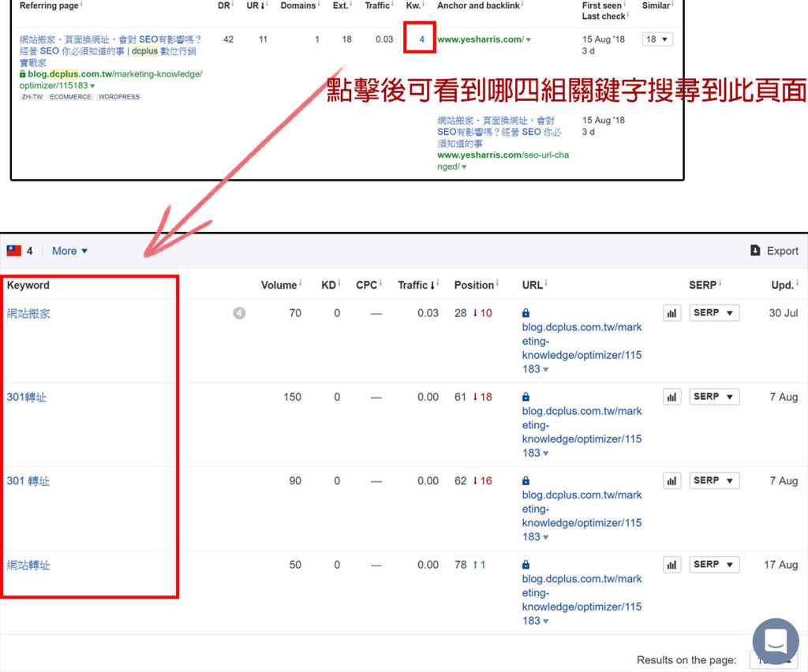Image resolution: width=808 pixels, height=672 pixels.
Task: Sort by the Traffic column header
Action: click(x=413, y=285)
